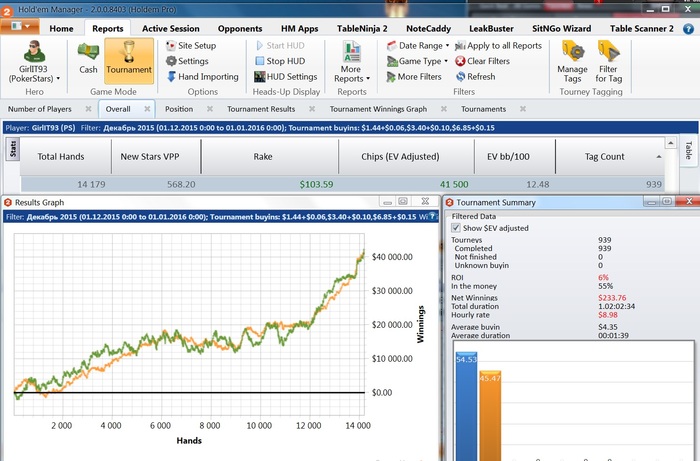
Task: Open the HM Apps tab
Action: pyautogui.click(x=300, y=29)
